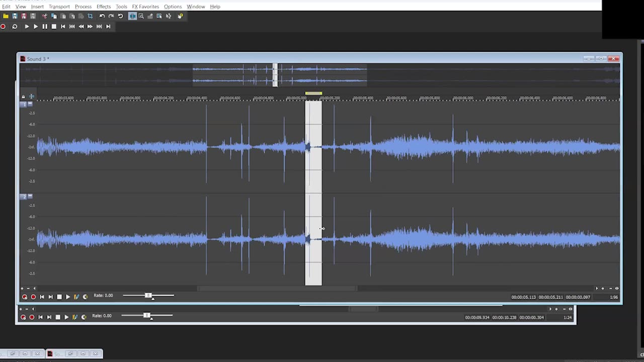Open the View menu

coord(21,7)
